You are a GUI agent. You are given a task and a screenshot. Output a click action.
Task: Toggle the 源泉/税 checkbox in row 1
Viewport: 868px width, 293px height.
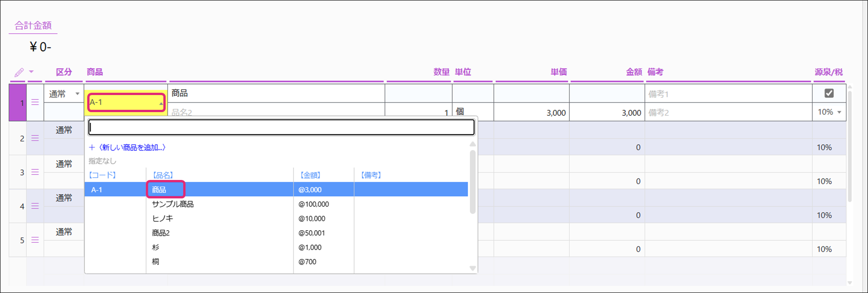(829, 93)
